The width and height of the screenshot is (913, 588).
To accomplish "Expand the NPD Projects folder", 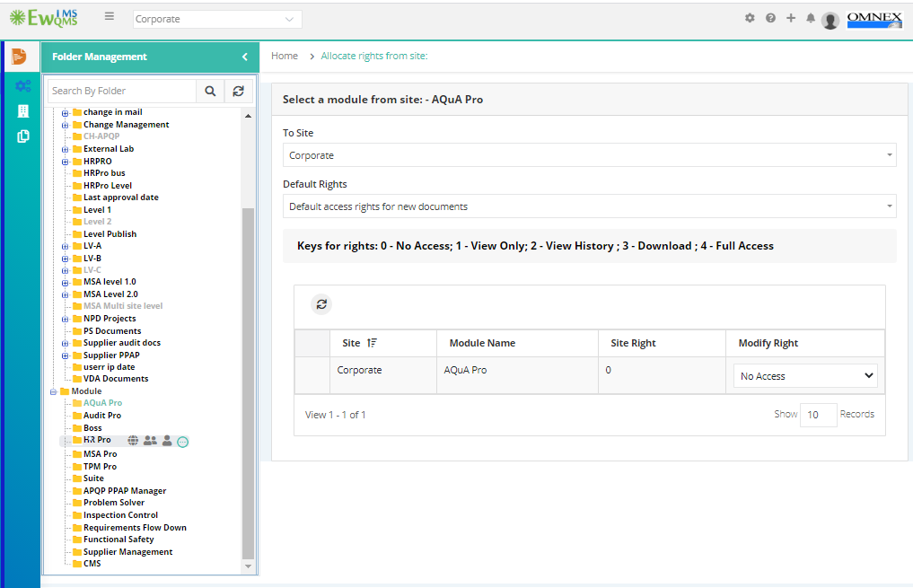I will (66, 319).
